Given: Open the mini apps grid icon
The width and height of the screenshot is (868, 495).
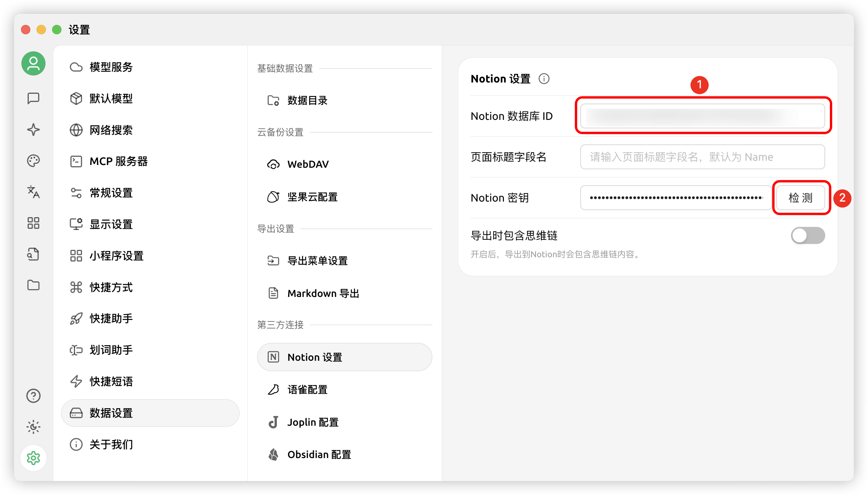Looking at the screenshot, I should click(x=33, y=223).
